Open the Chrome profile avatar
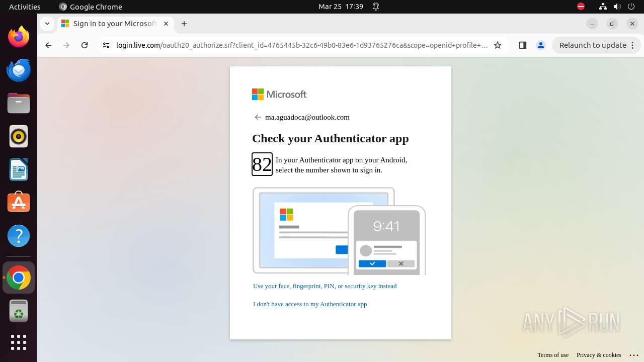The image size is (644, 362). click(541, 45)
